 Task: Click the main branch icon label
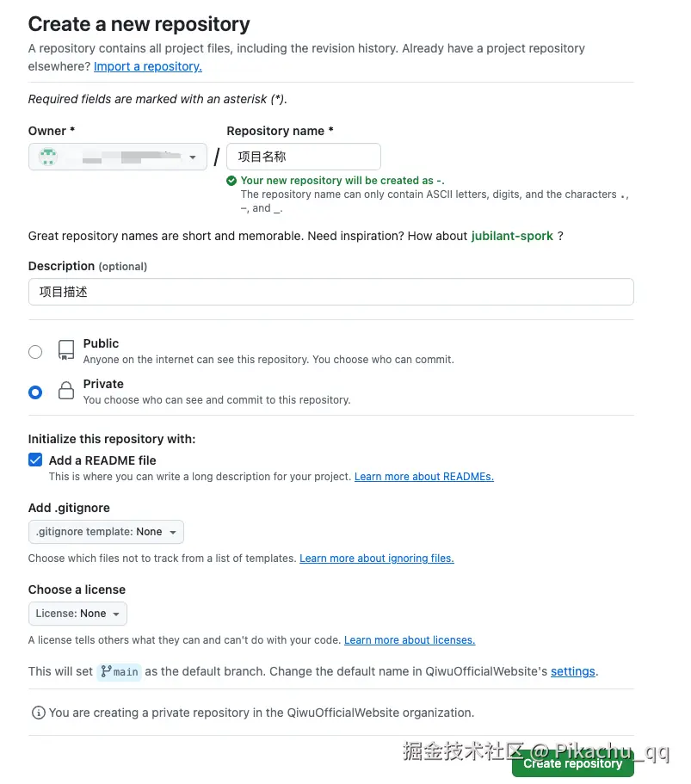tap(119, 671)
